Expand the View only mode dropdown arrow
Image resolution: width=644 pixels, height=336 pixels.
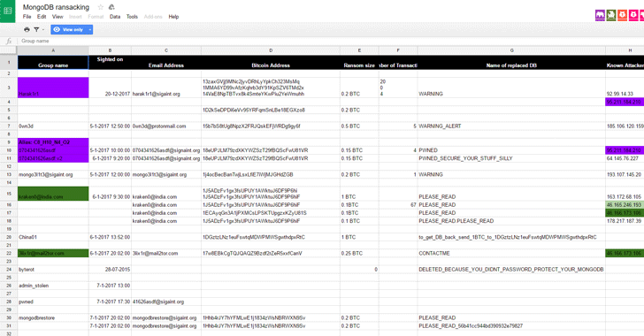pyautogui.click(x=90, y=29)
